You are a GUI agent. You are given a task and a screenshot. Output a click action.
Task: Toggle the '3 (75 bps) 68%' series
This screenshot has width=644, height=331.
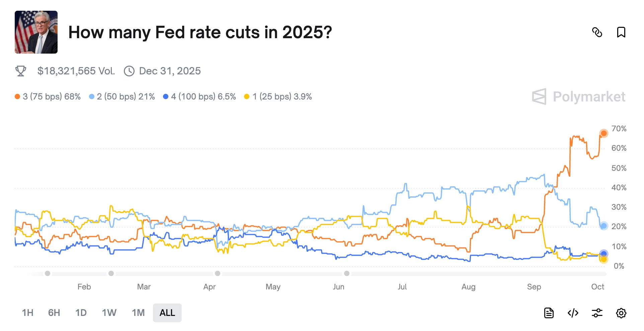[48, 96]
